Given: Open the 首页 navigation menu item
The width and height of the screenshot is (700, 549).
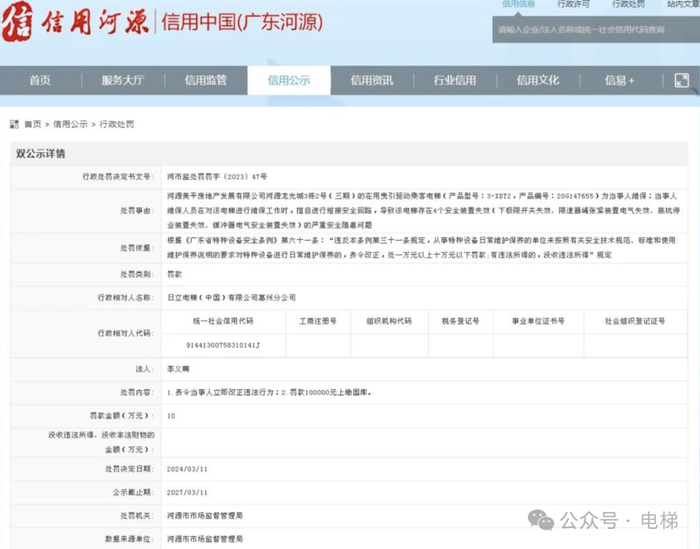Looking at the screenshot, I should click(x=40, y=80).
